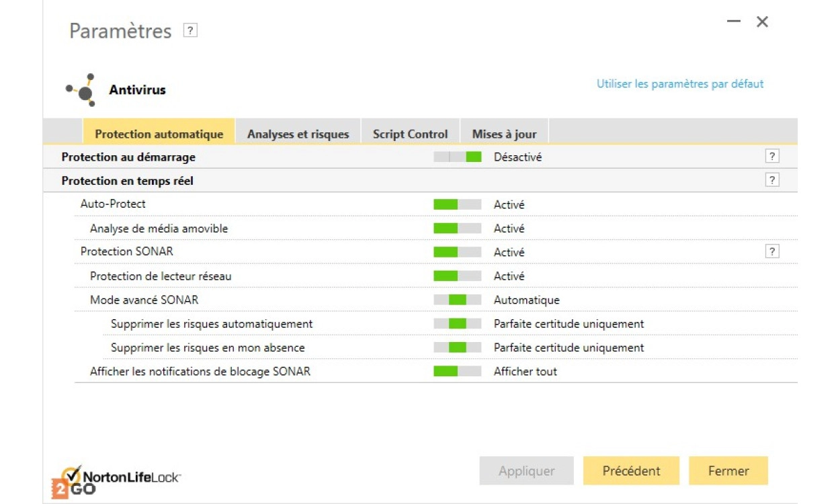Toggle the Auto-Protect switch

[457, 204]
